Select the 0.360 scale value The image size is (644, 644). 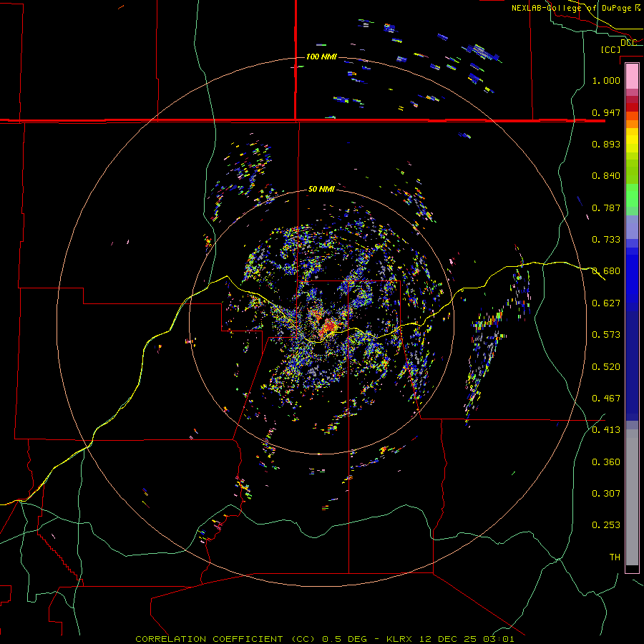click(606, 462)
